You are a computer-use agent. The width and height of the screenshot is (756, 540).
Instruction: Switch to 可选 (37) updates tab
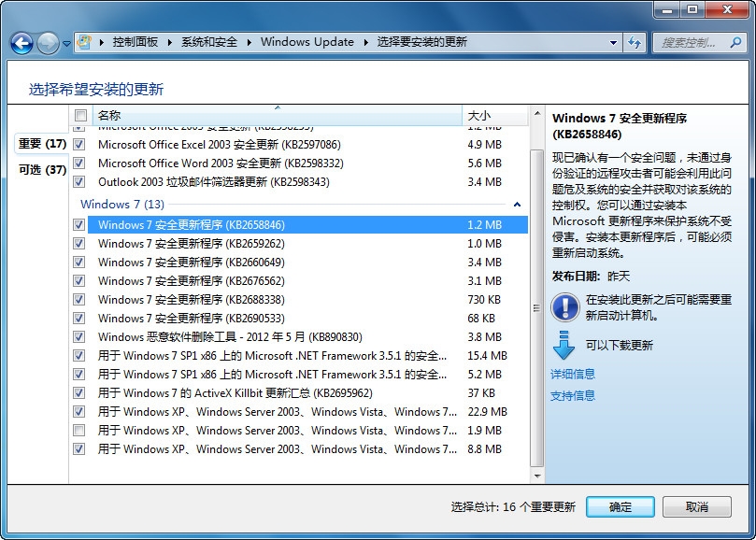point(42,169)
